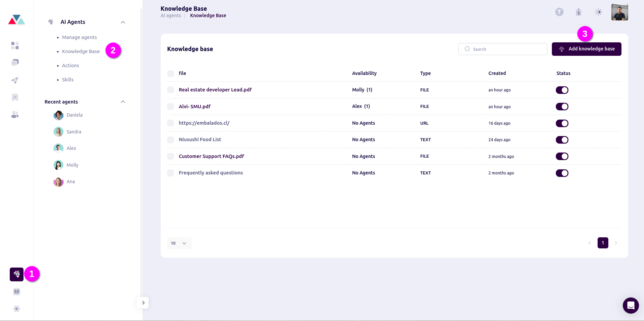
Task: Check the Niusushi Food List row
Action: (x=171, y=139)
